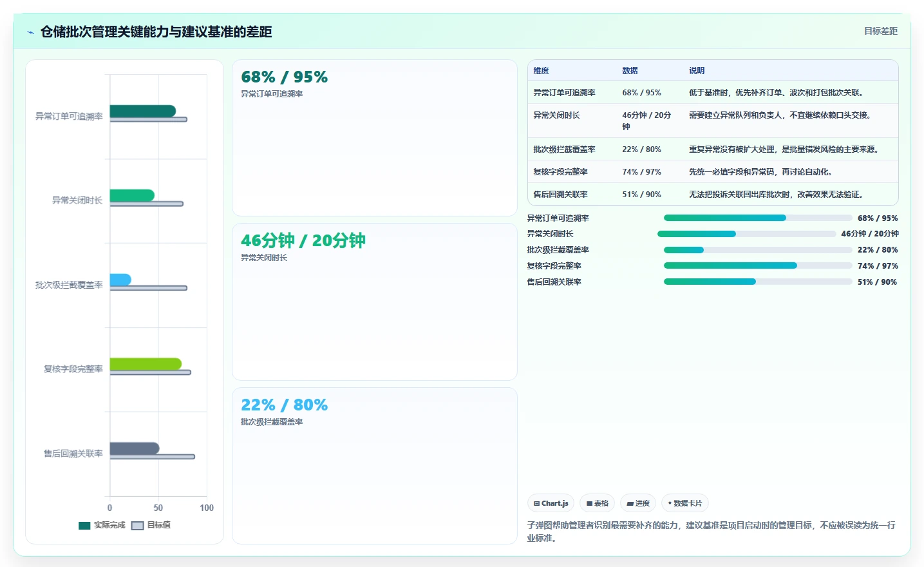
Task: Click the chart axis label 异常订单可追溯率
Action: coord(69,116)
